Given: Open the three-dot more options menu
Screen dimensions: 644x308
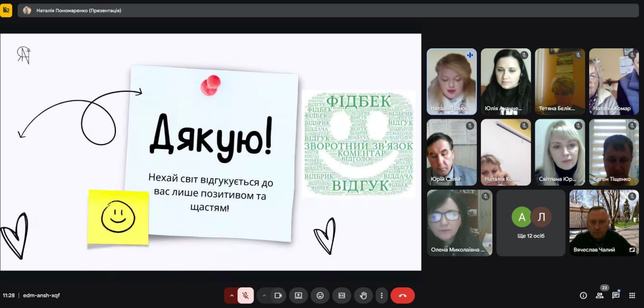Looking at the screenshot, I should [382, 295].
